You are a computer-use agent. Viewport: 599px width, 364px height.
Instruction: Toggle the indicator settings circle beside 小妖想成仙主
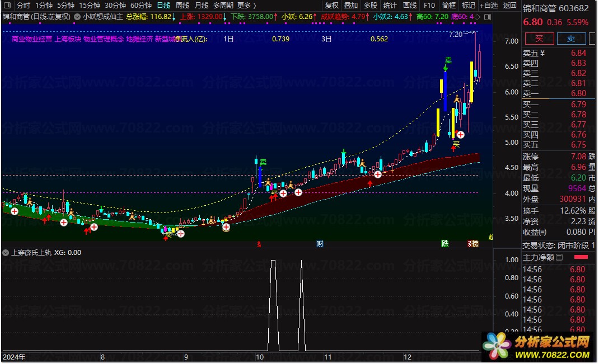coord(77,17)
